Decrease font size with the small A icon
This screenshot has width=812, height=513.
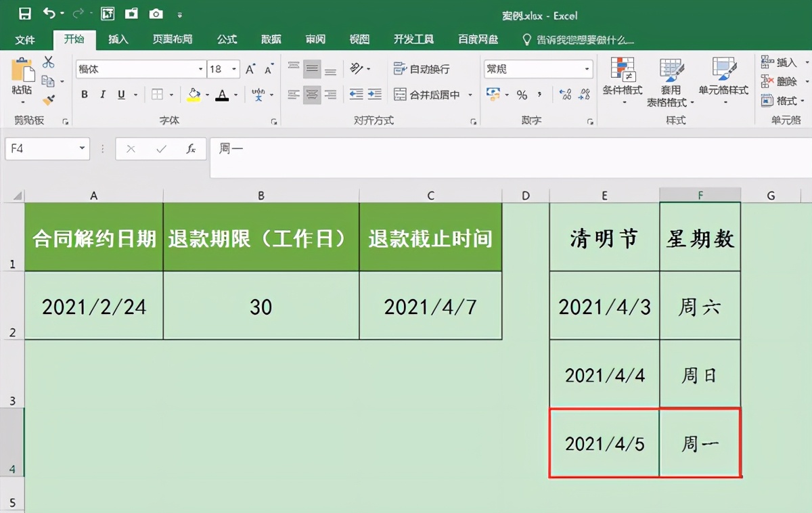(x=269, y=69)
